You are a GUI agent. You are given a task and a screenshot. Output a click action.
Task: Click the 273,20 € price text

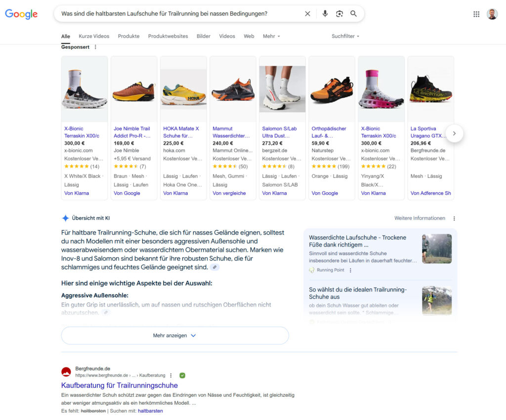point(272,143)
